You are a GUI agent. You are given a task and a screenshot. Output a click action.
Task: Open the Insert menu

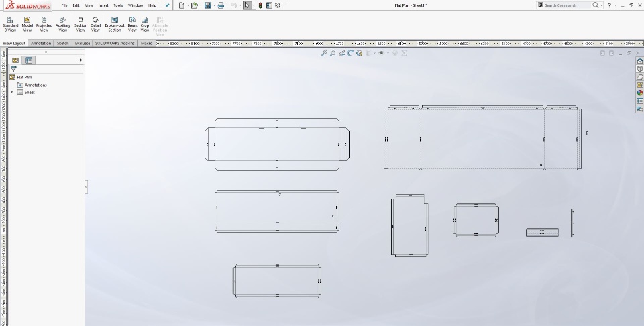pyautogui.click(x=103, y=5)
